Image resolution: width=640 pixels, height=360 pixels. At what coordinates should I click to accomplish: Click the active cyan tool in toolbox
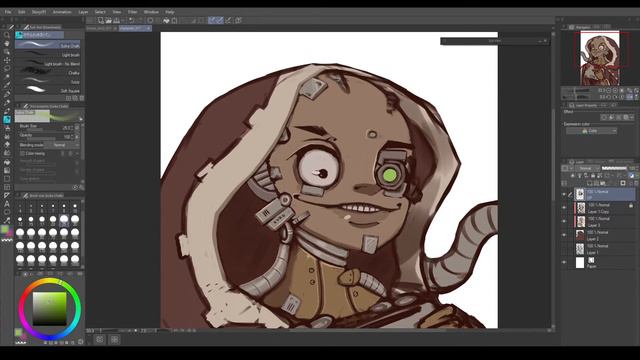click(x=7, y=120)
